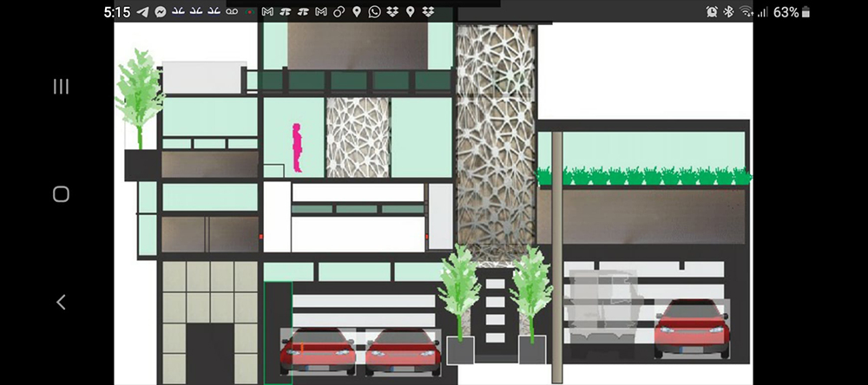Tap the Wi-Fi status icon
This screenshot has width=868, height=385.
click(x=746, y=12)
